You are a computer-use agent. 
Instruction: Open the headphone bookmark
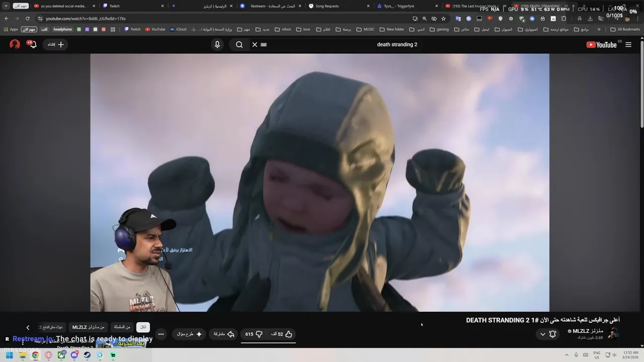tap(63, 30)
